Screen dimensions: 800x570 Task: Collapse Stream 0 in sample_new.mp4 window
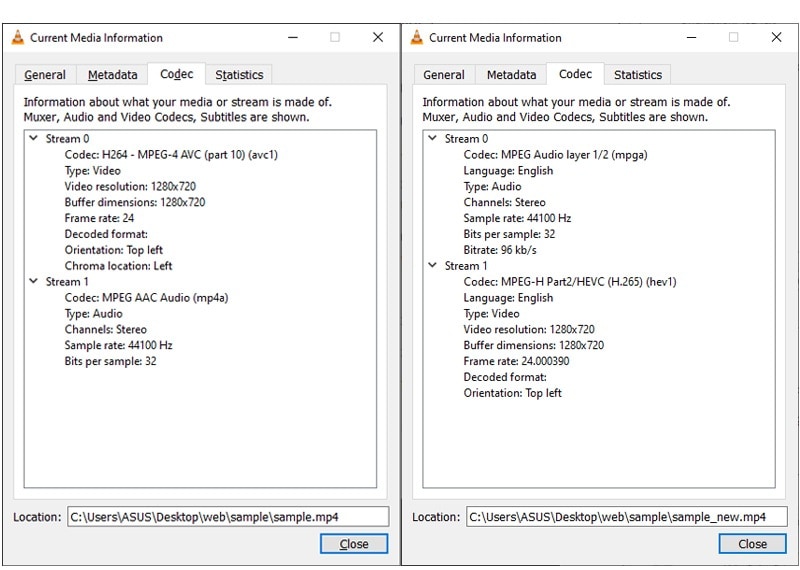click(x=433, y=138)
